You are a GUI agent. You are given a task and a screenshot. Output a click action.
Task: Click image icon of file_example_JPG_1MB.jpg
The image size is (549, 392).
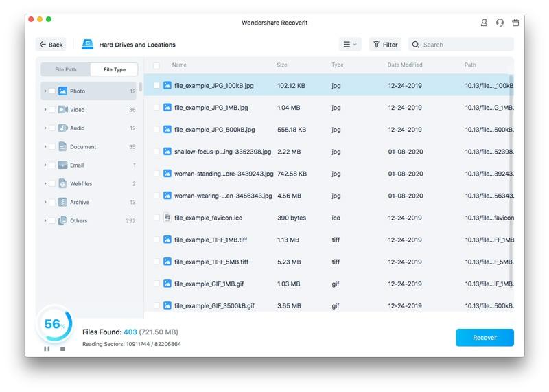pos(167,107)
